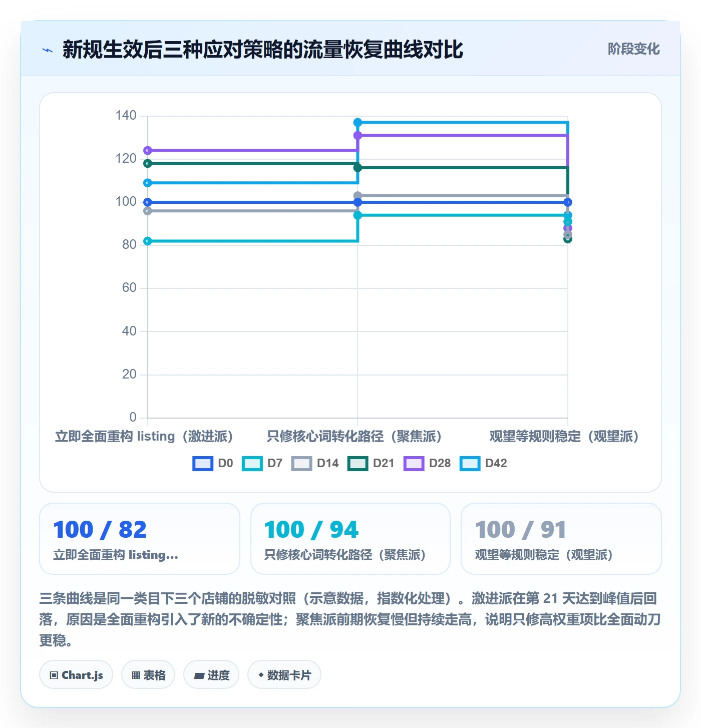The width and height of the screenshot is (701, 728).
Task: Click the 只修核心词转化路径（聚焦派） card caption
Action: 344,555
